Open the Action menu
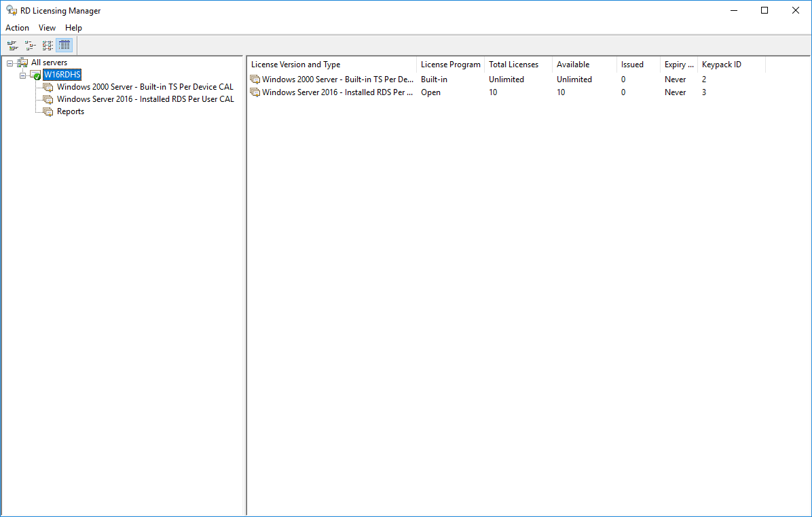Image resolution: width=812 pixels, height=517 pixels. (x=17, y=28)
